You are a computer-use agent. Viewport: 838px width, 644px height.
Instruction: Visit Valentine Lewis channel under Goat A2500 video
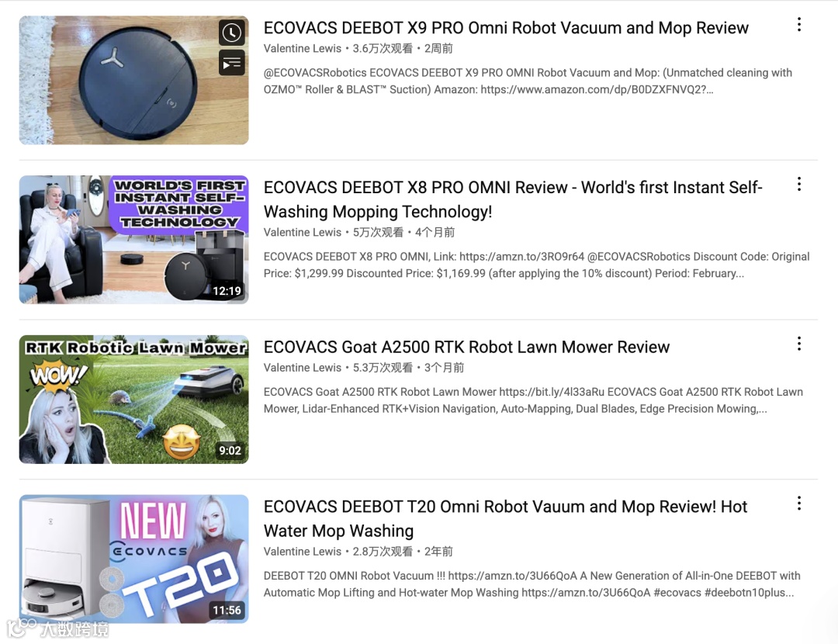pos(302,368)
